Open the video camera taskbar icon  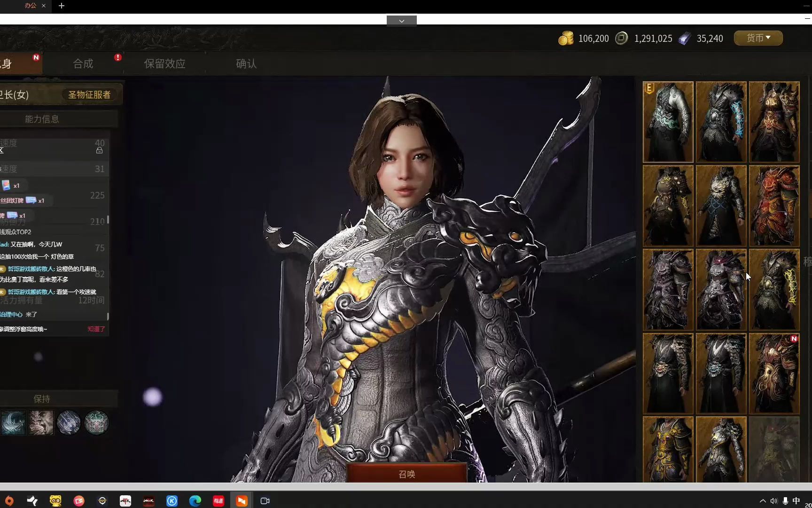tap(265, 501)
